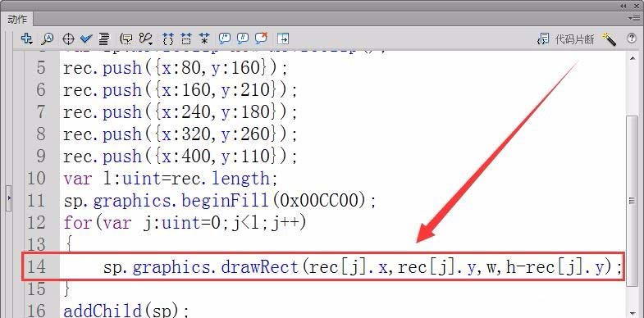Screen dimensions: 644x318
Task: Click the Expand all icon
Action: (204, 39)
